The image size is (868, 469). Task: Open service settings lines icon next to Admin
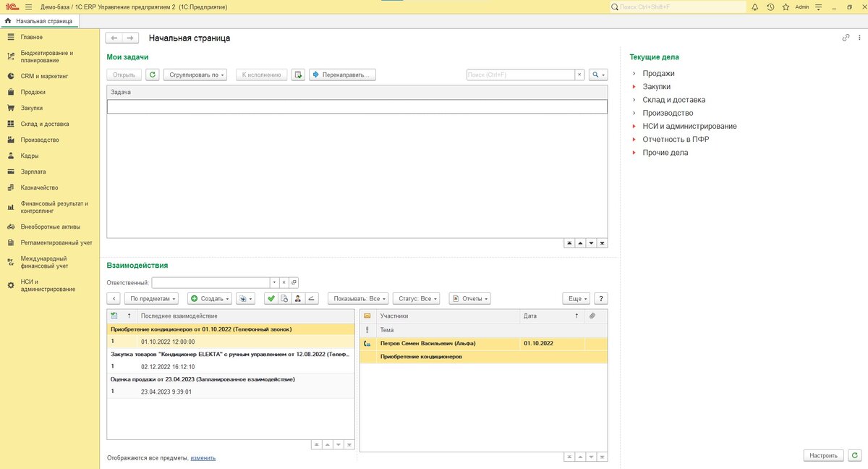click(819, 7)
